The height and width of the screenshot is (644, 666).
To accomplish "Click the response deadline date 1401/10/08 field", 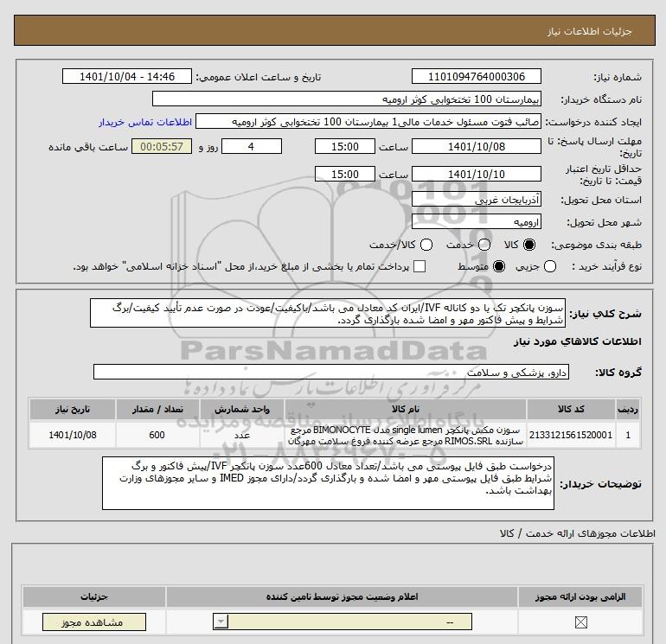I will click(x=476, y=146).
